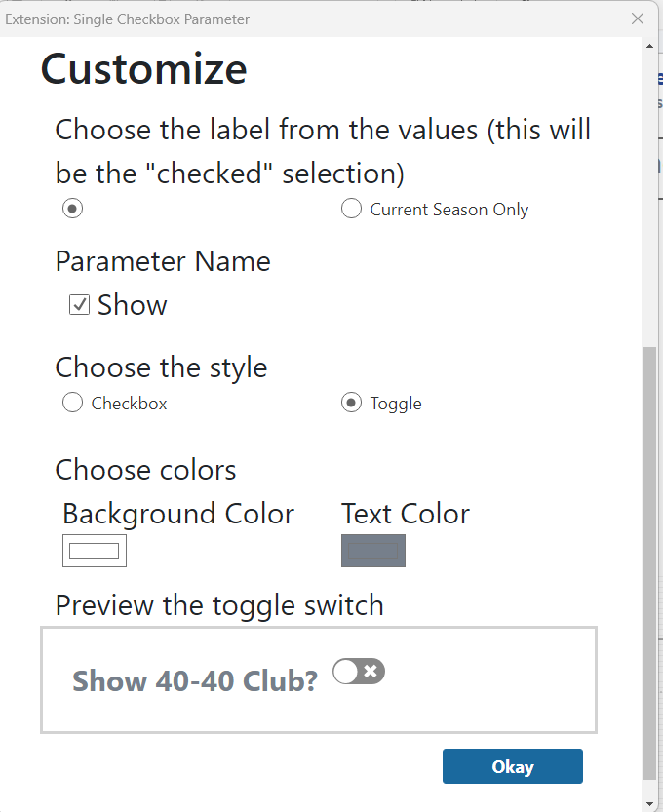The image size is (663, 812).
Task: Click the scrollbar down arrow
Action: click(x=649, y=803)
